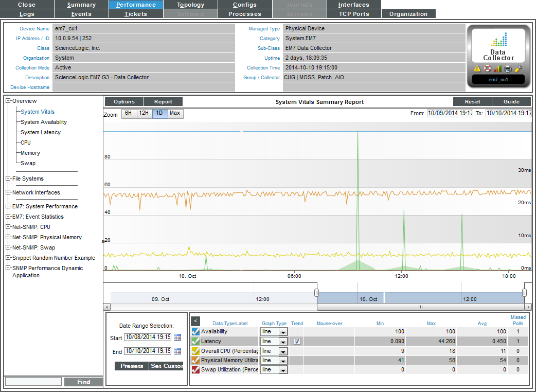Open Graph Type dropdown for Swap Utilization

click(274, 369)
